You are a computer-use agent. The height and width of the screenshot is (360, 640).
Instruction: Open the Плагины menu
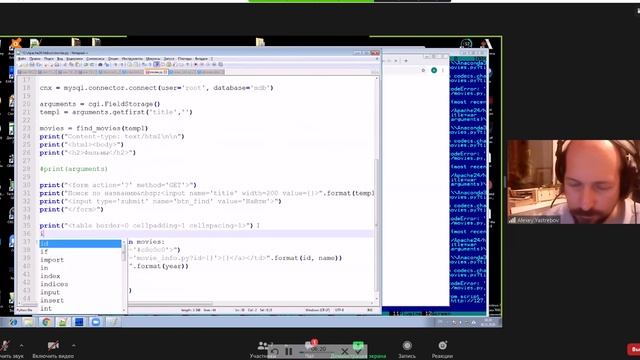(184, 59)
